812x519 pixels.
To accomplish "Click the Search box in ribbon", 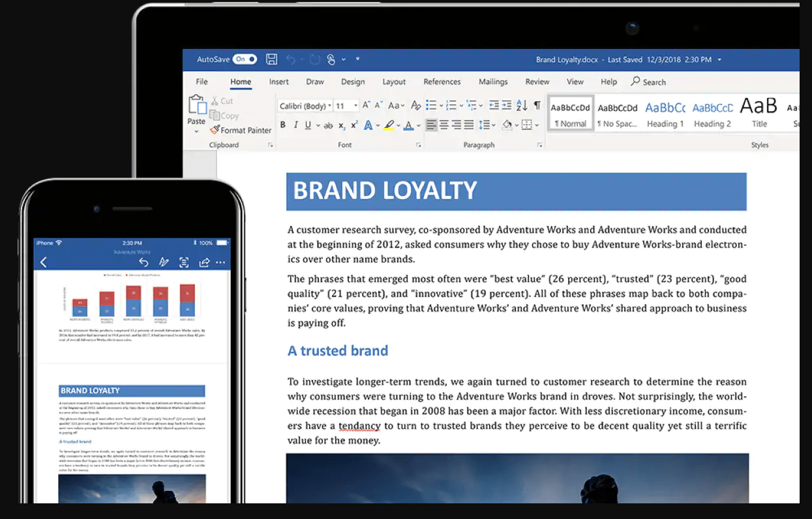I will [x=648, y=82].
